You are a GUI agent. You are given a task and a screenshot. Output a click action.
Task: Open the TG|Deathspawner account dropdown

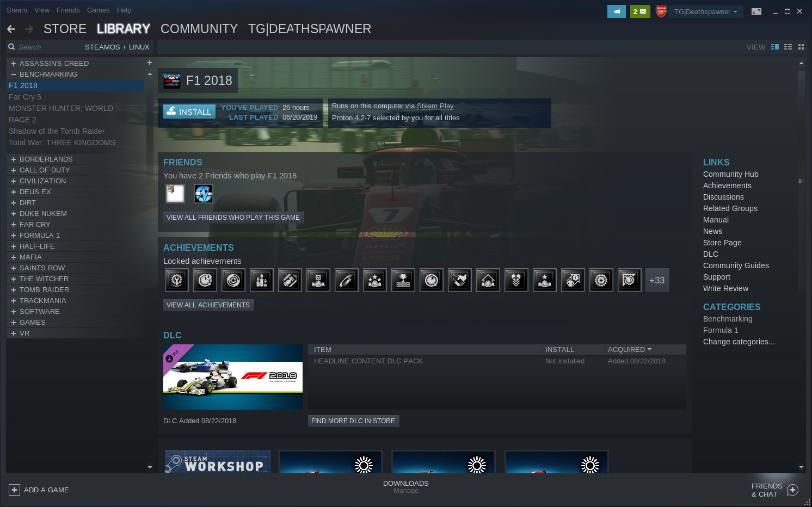coord(705,11)
